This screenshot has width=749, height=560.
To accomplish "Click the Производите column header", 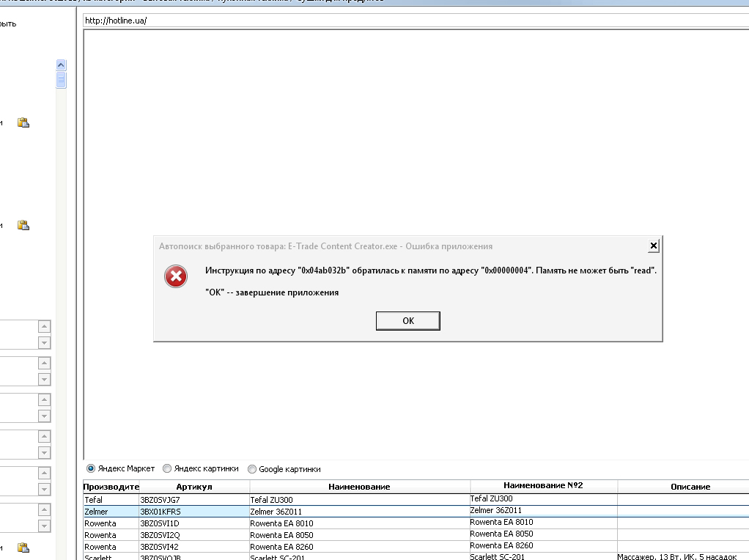I will (x=111, y=487).
